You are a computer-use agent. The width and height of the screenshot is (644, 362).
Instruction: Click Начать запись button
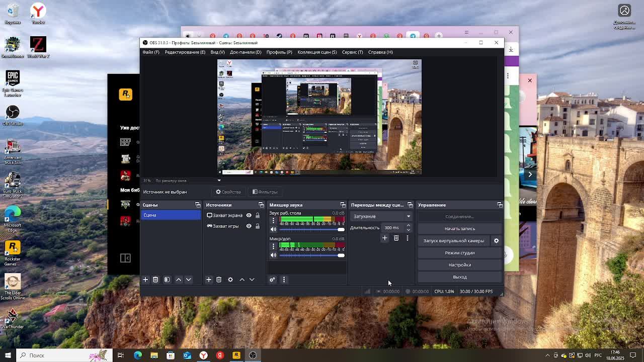tap(459, 229)
